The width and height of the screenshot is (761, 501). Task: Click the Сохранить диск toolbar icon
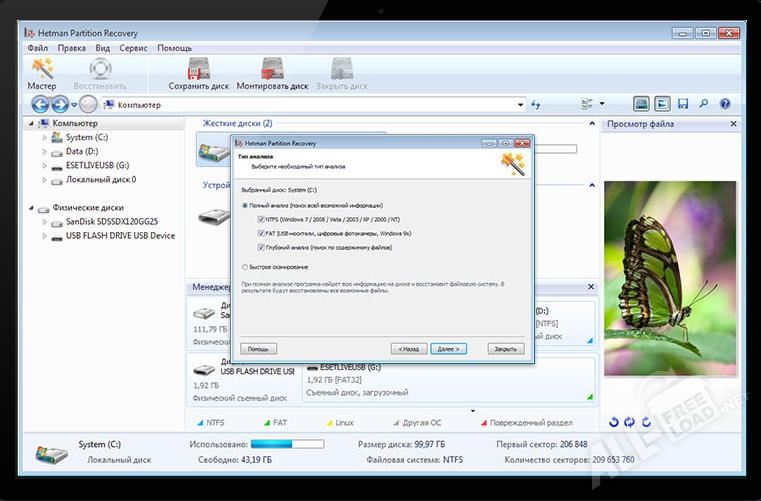tap(198, 74)
